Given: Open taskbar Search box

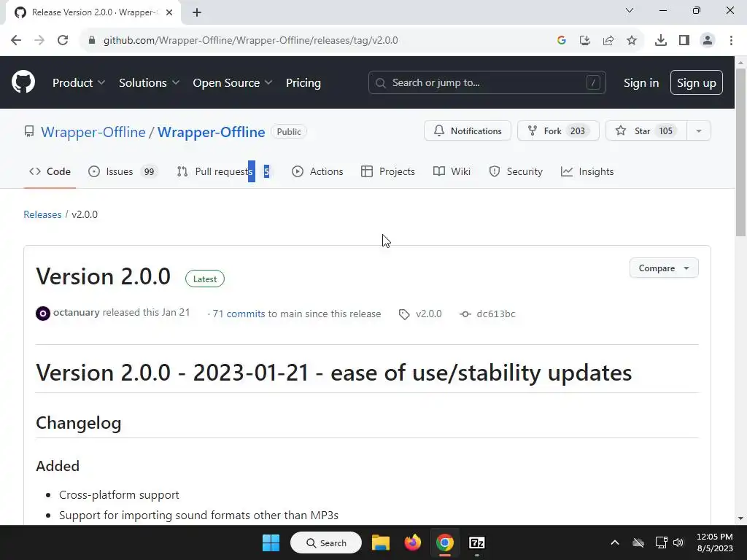Looking at the screenshot, I should pos(326,542).
